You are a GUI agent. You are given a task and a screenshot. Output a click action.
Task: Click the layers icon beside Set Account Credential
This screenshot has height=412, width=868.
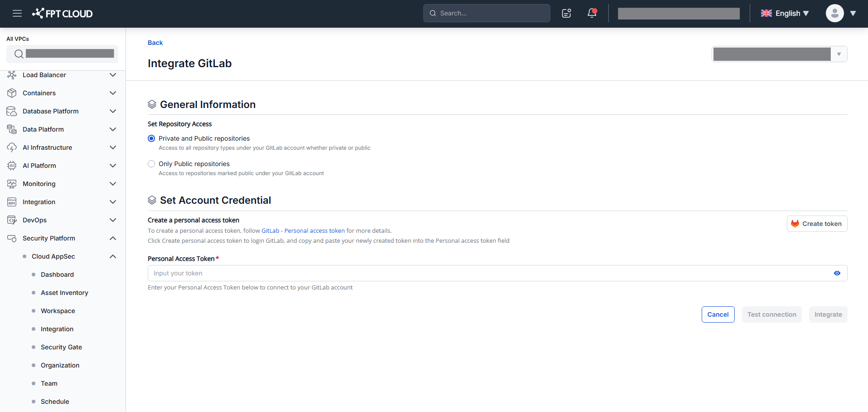[x=152, y=200]
